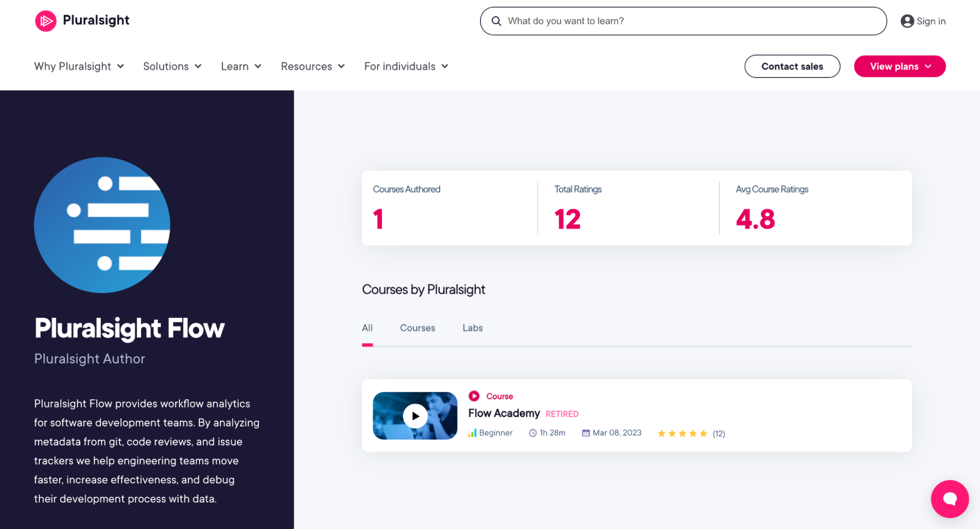Click the Sign in link
The height and width of the screenshot is (529, 980).
coord(931,21)
